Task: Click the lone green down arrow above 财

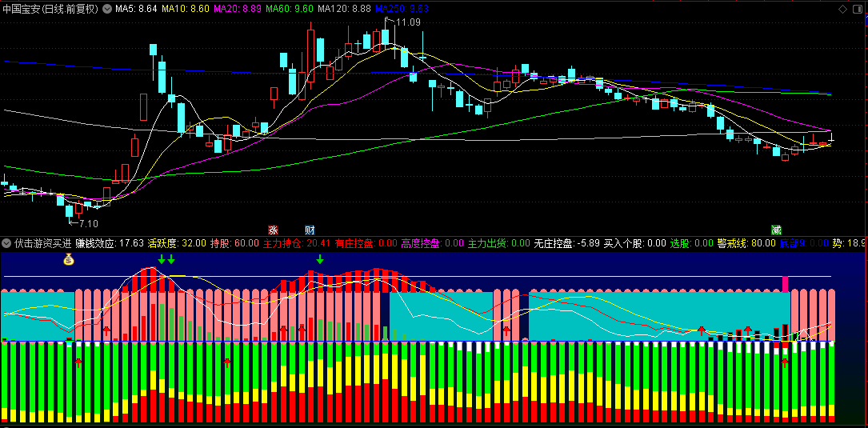Action: click(320, 258)
